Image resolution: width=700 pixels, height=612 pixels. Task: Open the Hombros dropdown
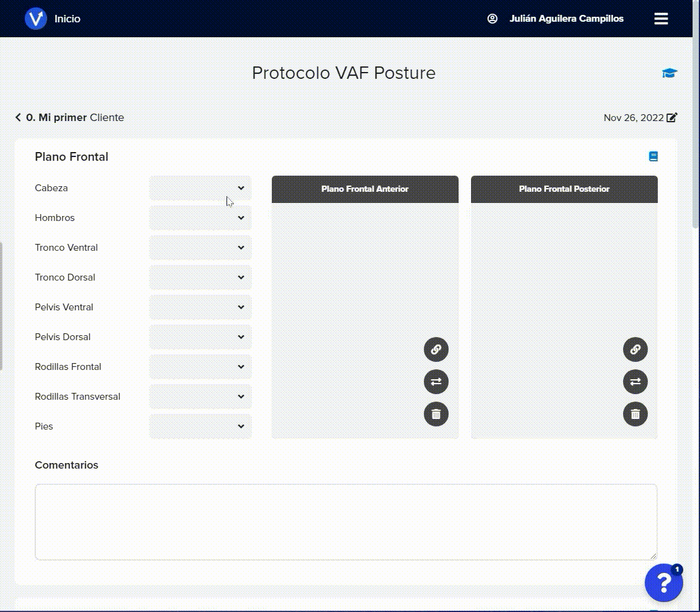coord(200,218)
